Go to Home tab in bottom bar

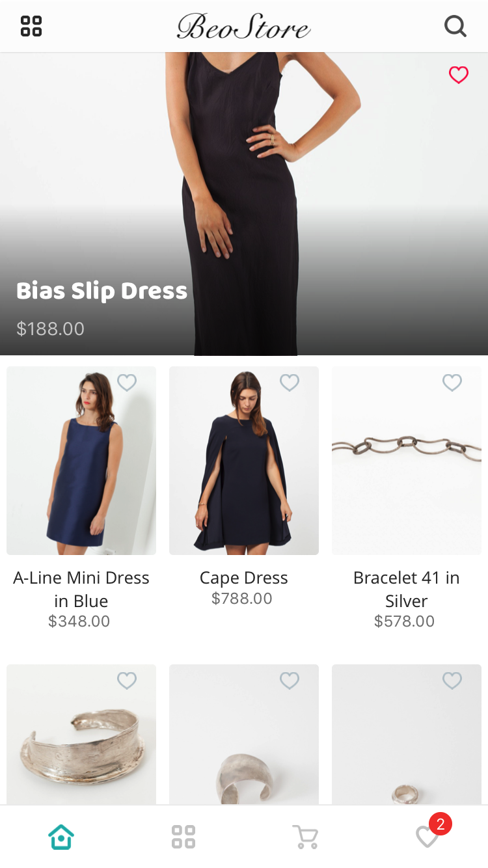coord(61,837)
